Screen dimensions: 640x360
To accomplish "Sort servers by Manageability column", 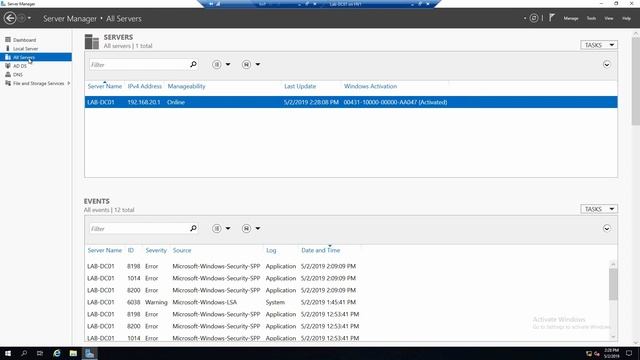I will point(187,86).
